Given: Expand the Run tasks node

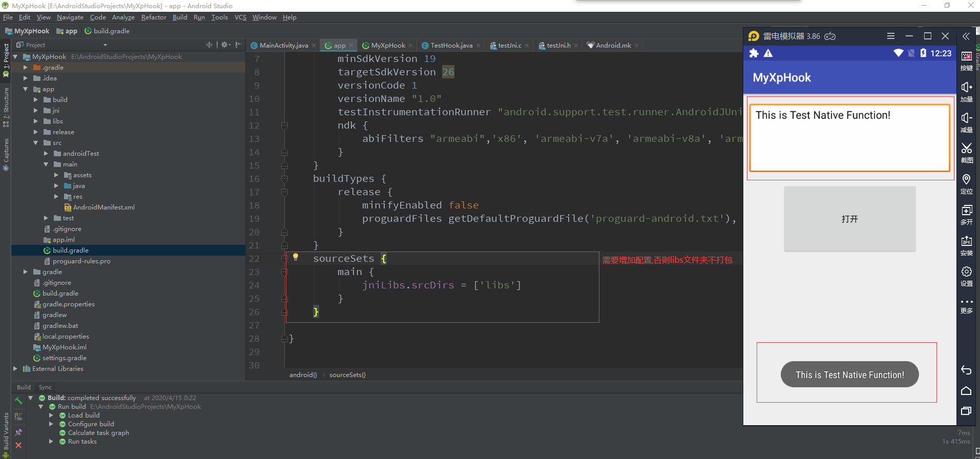Looking at the screenshot, I should click(x=51, y=442).
